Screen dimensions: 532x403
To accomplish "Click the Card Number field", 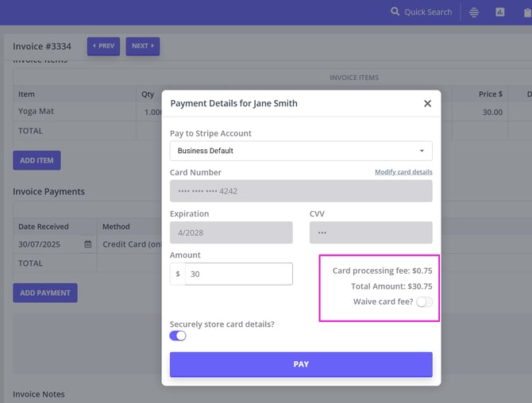I will 301,191.
